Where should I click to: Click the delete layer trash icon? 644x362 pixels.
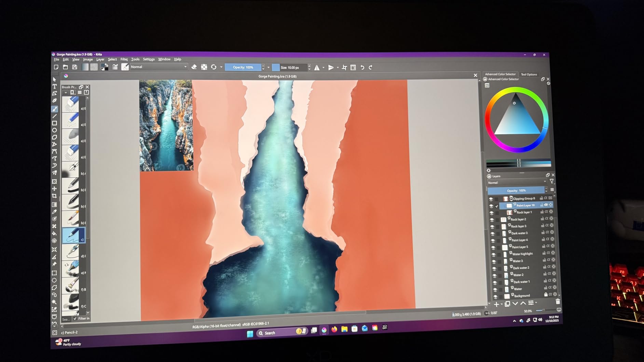point(558,302)
